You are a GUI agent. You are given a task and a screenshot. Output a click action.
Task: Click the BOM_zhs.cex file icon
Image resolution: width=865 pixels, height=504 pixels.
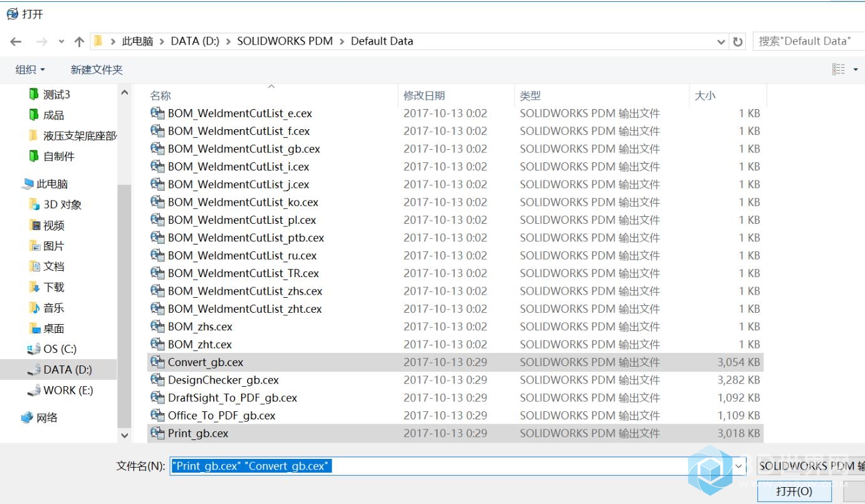[x=157, y=327]
